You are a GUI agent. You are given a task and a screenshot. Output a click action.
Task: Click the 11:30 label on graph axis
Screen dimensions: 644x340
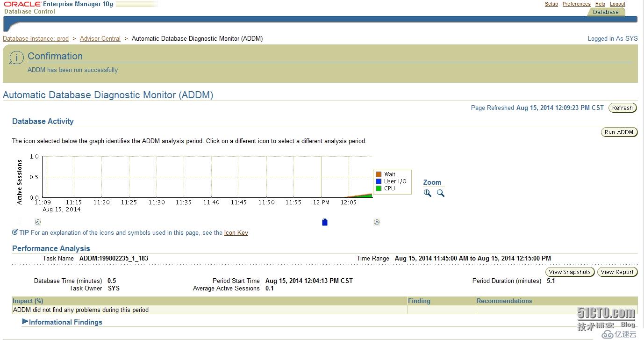click(157, 203)
